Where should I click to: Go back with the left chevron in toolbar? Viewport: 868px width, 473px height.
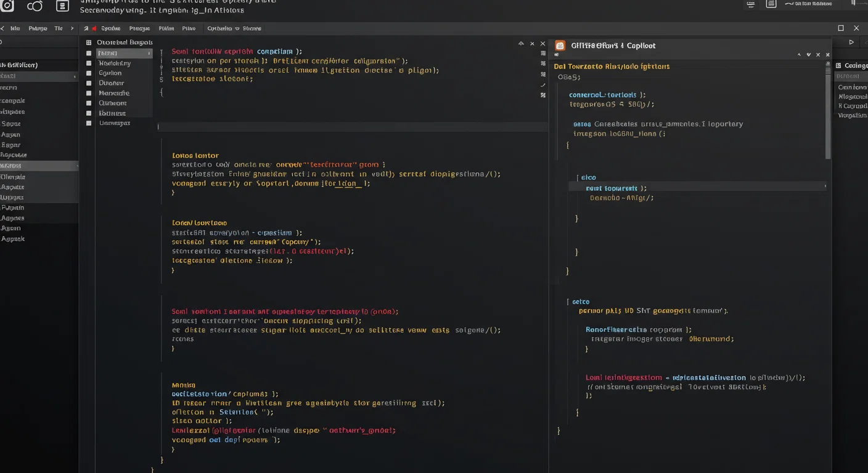pos(2,28)
